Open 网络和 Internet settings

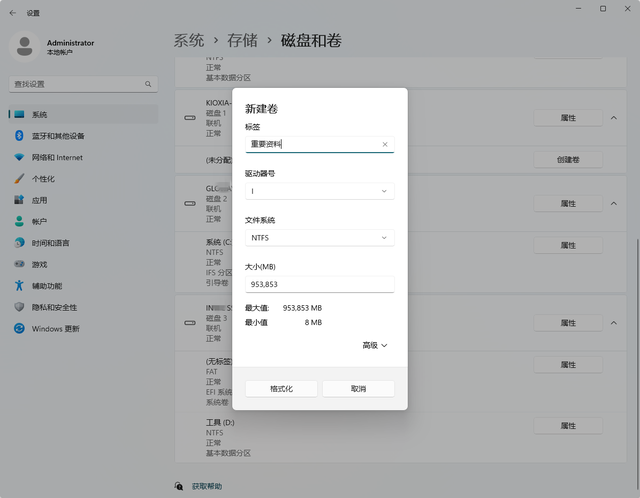coord(83,158)
